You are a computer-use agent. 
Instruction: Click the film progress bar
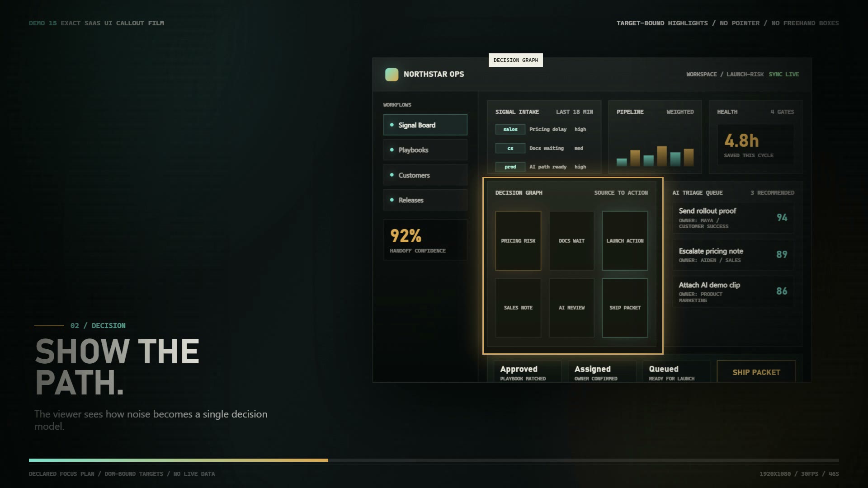(434, 460)
